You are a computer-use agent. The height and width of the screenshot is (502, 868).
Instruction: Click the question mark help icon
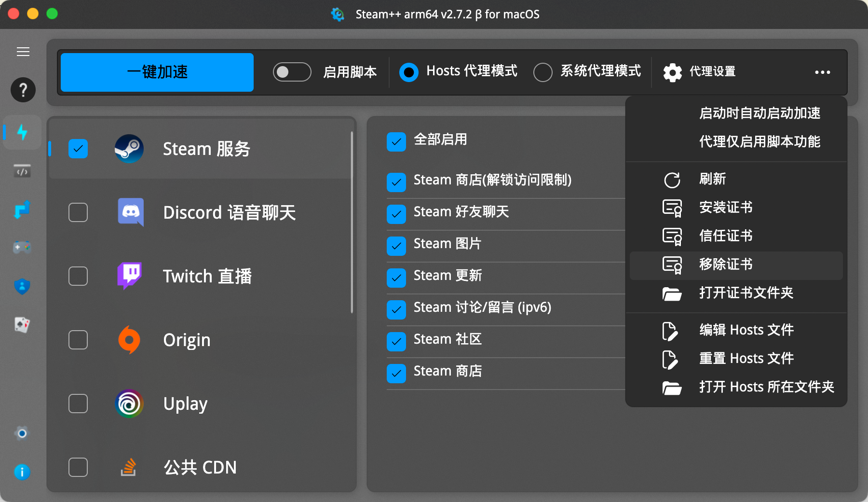[x=23, y=90]
